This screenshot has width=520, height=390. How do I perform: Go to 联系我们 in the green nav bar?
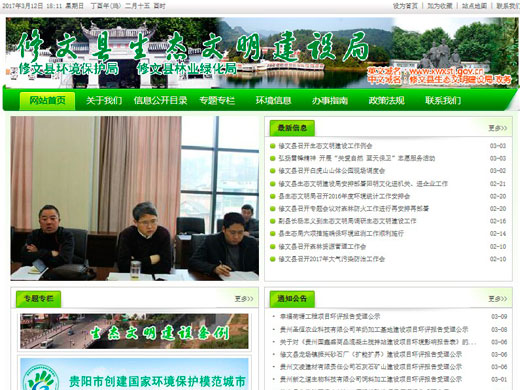click(443, 100)
